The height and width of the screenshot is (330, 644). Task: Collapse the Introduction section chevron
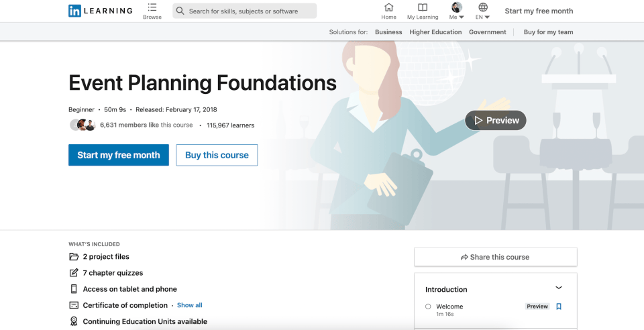[559, 288]
